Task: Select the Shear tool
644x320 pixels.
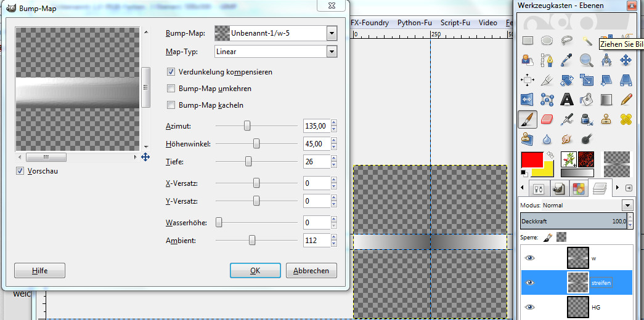Action: coord(606,80)
